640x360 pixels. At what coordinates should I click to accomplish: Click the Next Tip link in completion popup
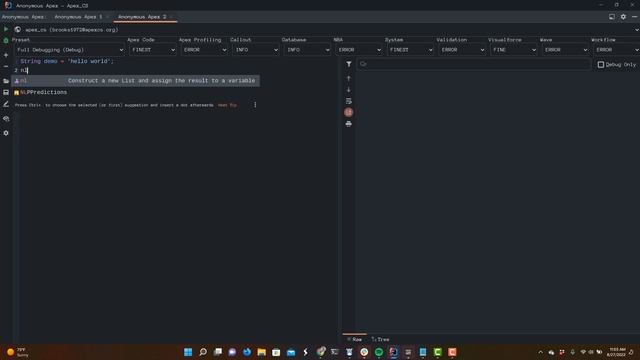coord(227,105)
